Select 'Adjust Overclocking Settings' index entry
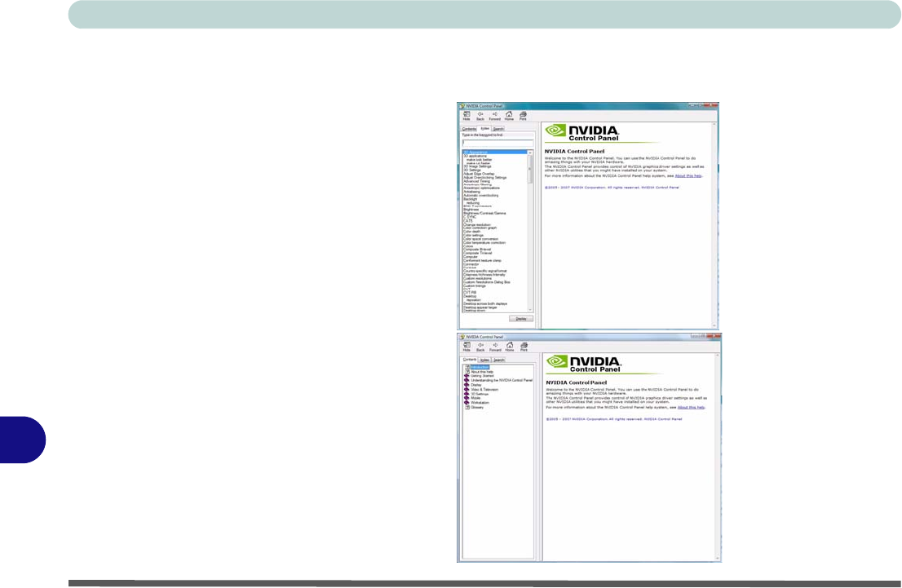The height and width of the screenshot is (588, 902). coord(485,177)
